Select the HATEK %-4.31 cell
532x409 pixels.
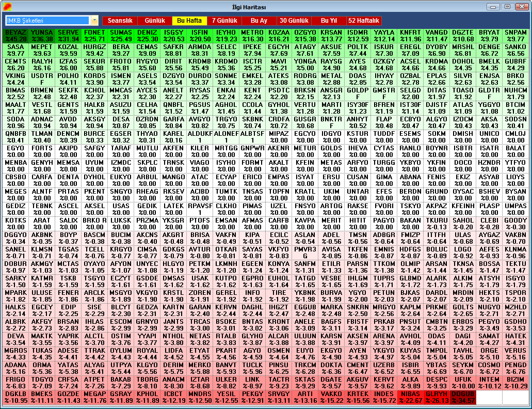pyautogui.click(x=515, y=339)
